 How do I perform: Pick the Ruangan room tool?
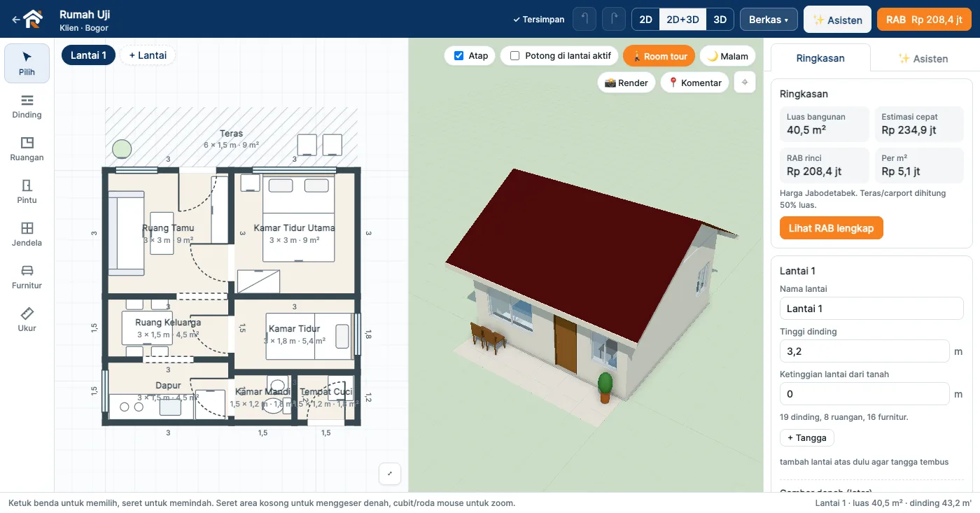27,149
